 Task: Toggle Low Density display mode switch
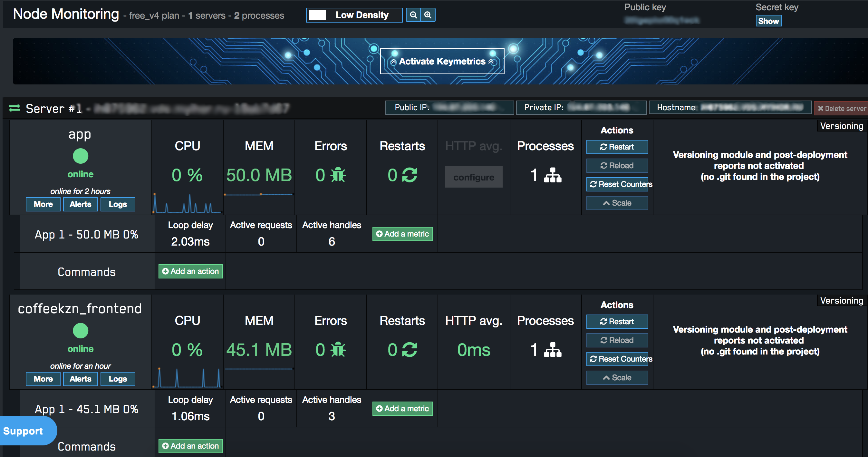coord(317,15)
